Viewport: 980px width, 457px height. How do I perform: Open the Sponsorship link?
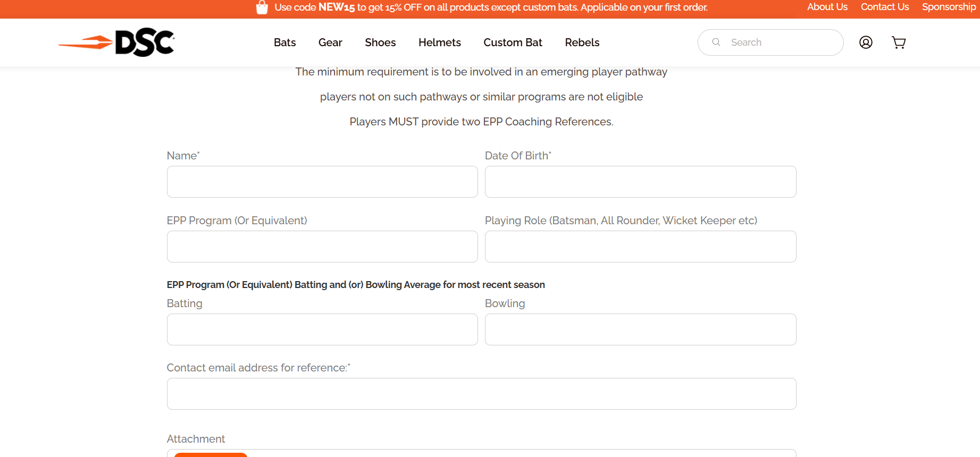click(x=949, y=7)
